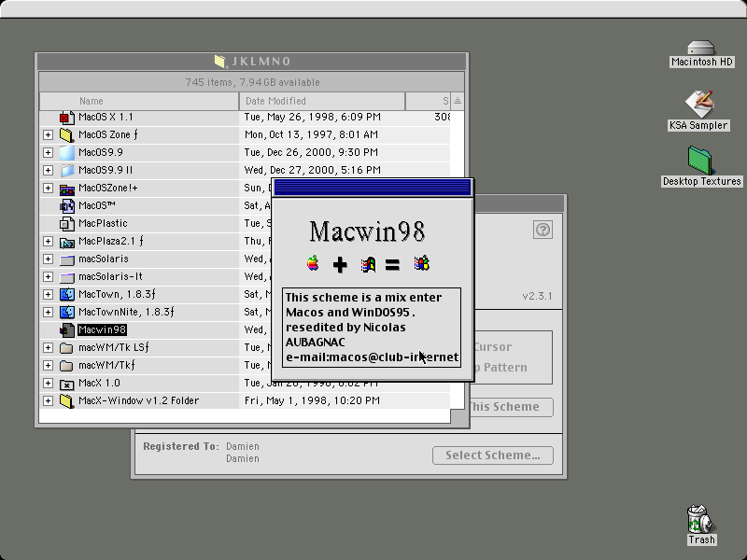Click the Trash icon on desktop

(698, 519)
